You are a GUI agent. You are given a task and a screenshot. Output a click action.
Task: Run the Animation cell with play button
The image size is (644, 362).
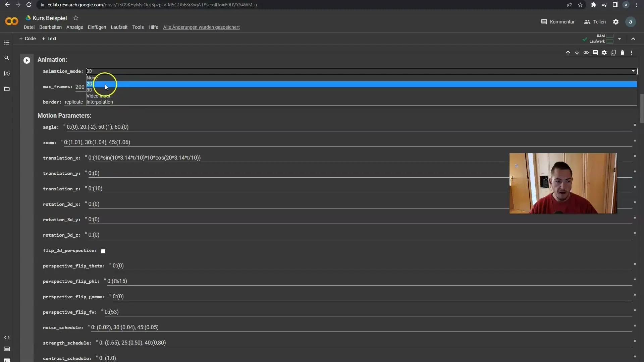tap(27, 60)
